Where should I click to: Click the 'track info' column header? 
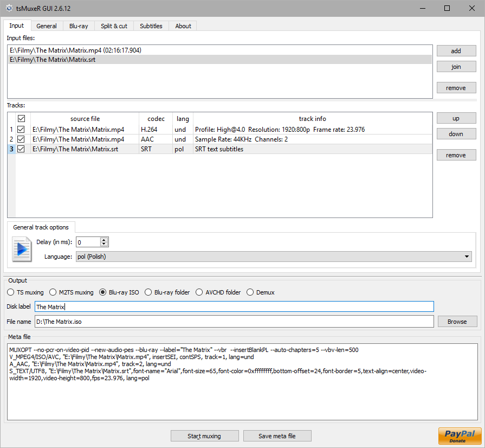pos(313,119)
